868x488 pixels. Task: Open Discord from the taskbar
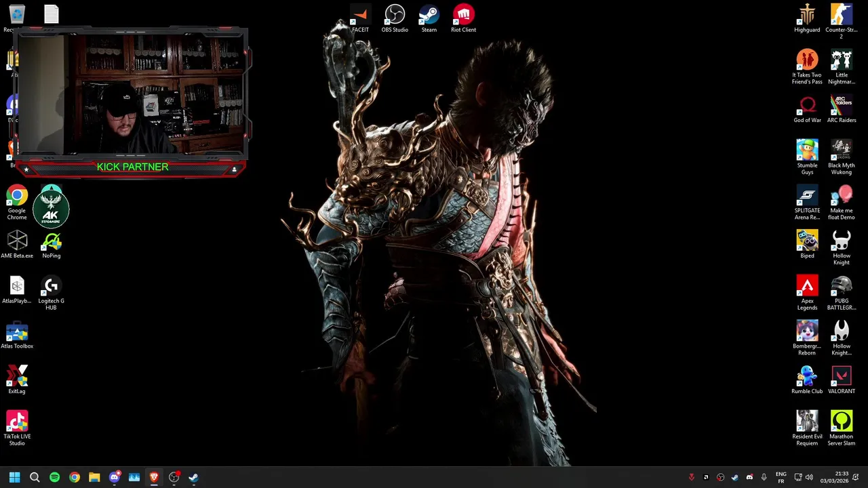pos(114,477)
